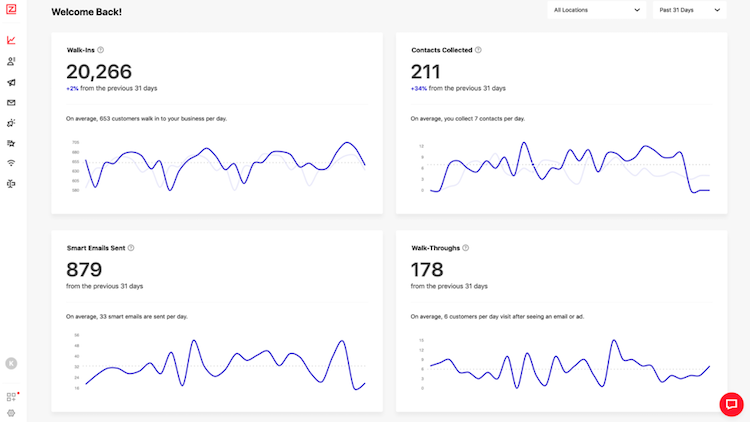Viewport: 750px width, 422px height.
Task: Click the help icon next to Contacts Collected
Action: point(478,49)
